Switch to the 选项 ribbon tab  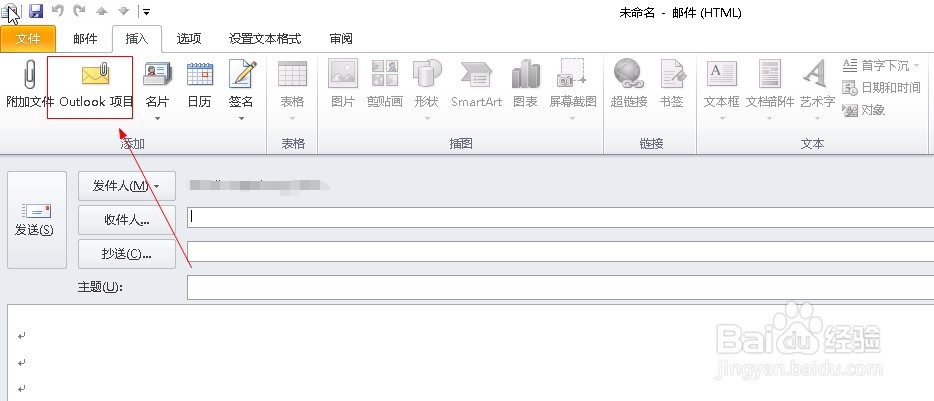tap(189, 39)
